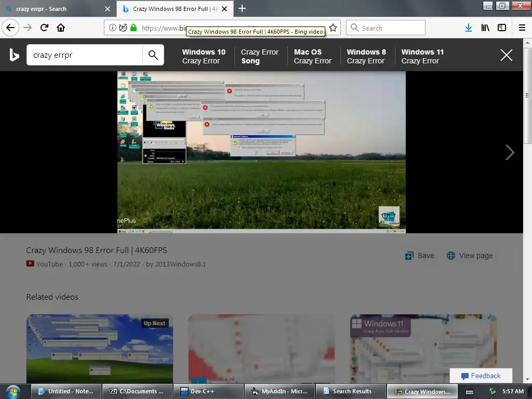Open the Windows Start orb

pos(13,392)
